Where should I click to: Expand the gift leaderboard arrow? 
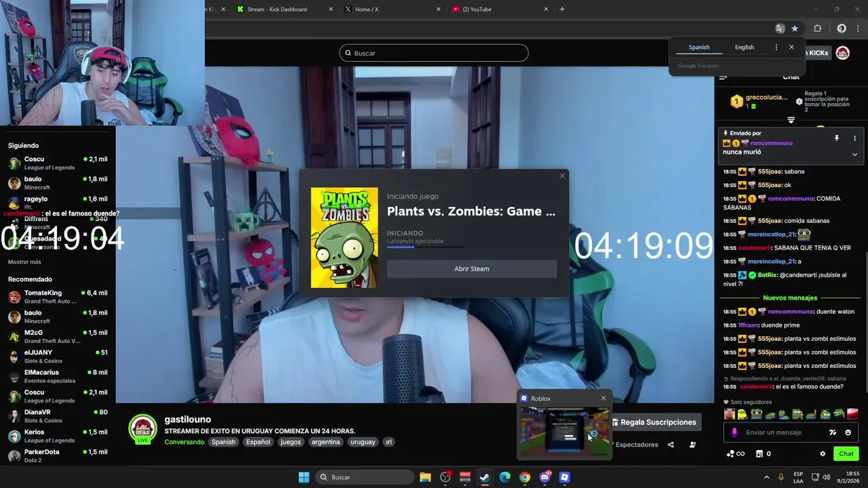click(x=791, y=120)
